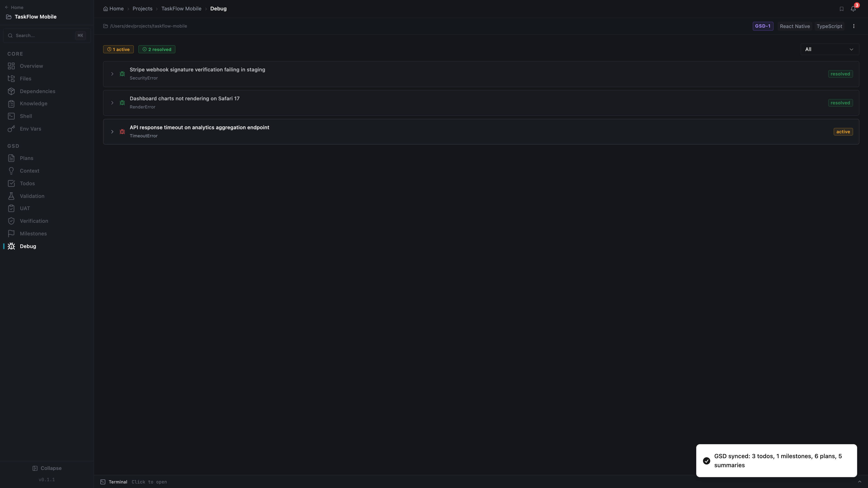The image size is (868, 488).
Task: Open TaskFlow Mobile breadcrumb link
Action: tap(181, 8)
